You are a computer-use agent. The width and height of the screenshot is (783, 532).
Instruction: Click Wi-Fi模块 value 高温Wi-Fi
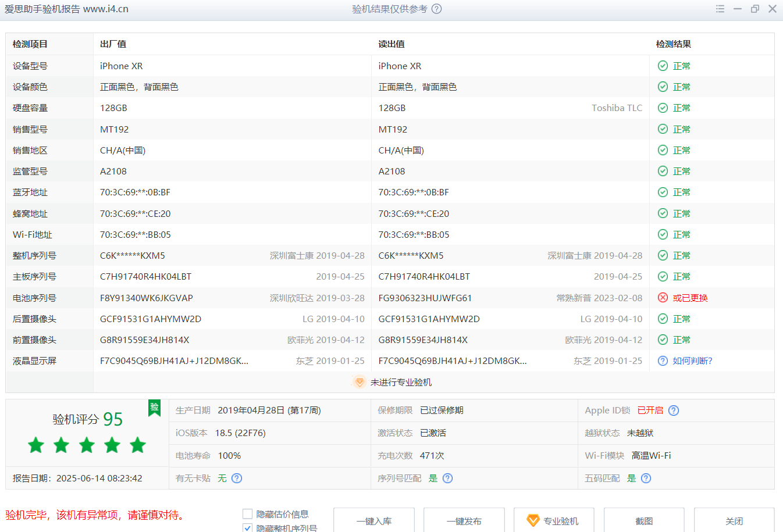652,456
